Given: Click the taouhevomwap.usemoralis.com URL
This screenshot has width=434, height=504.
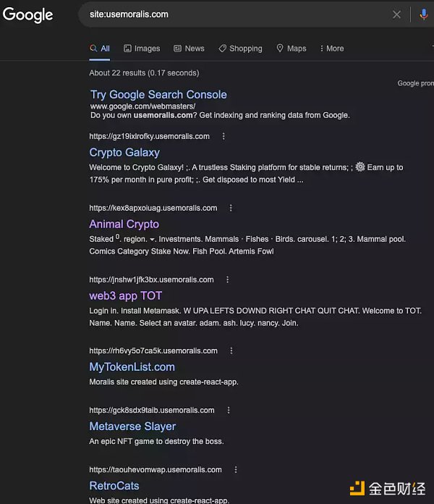Looking at the screenshot, I should (156, 470).
